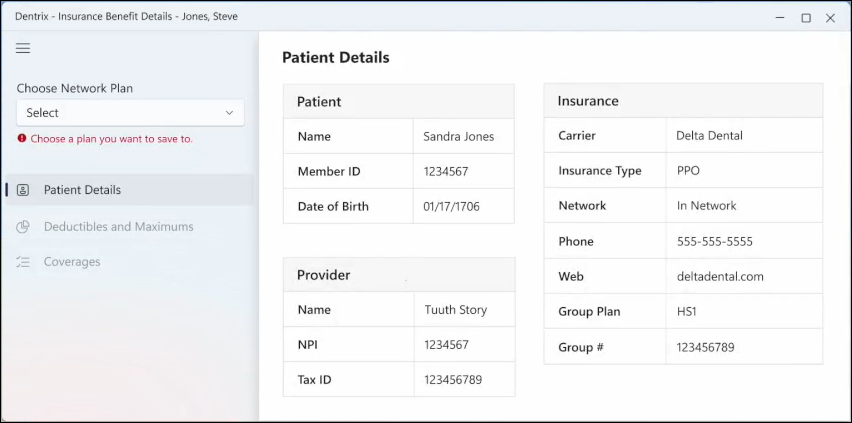Click the Network value In Network
This screenshot has height=423, width=852.
[x=706, y=206]
